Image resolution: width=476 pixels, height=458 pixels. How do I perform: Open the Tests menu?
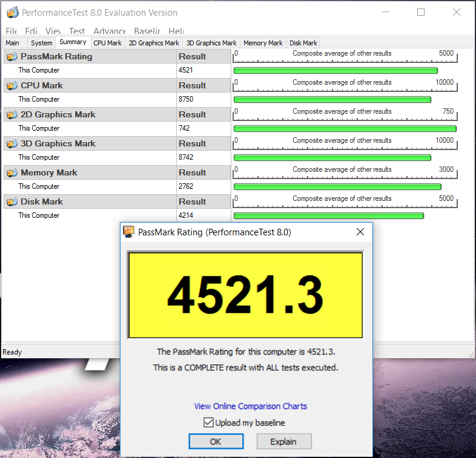point(76,31)
